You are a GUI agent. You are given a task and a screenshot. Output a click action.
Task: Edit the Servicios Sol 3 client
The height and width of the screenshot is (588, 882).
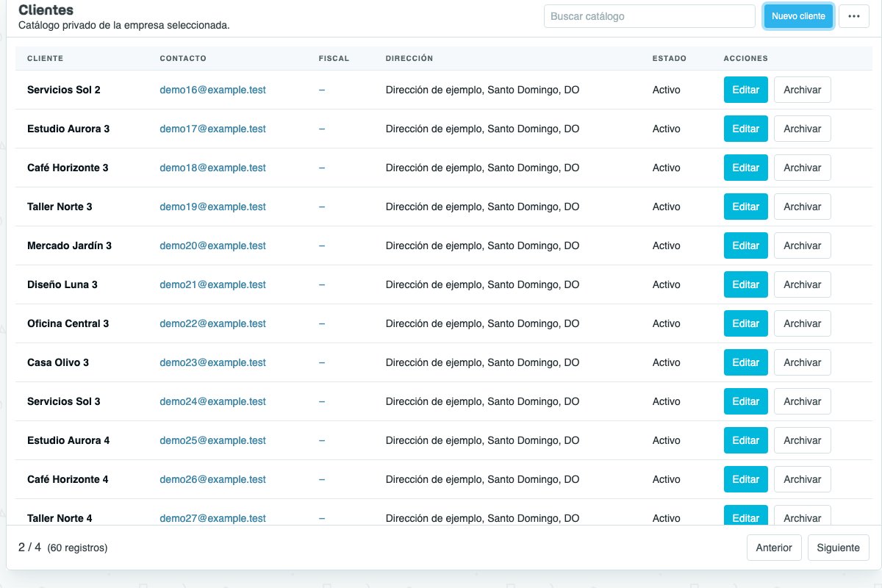pos(746,401)
